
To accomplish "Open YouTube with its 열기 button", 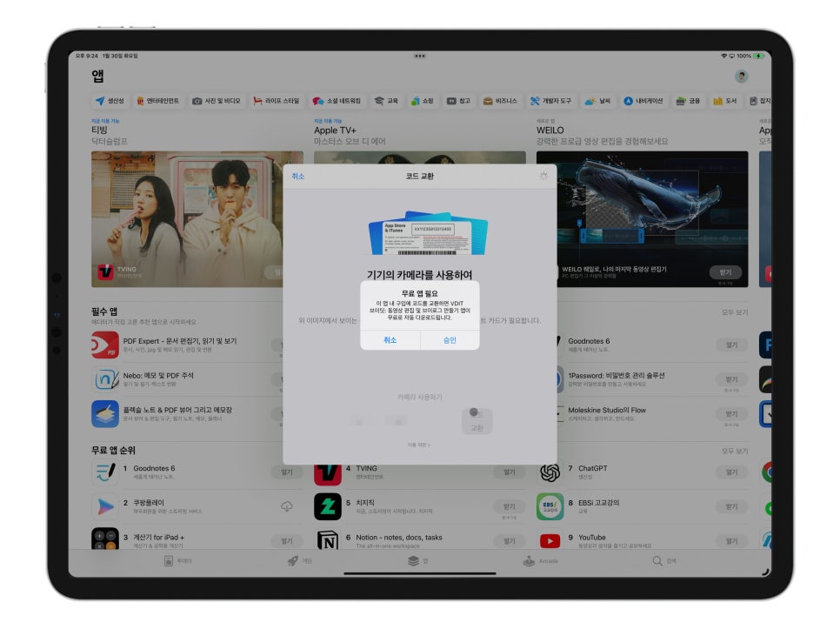I will click(x=732, y=541).
